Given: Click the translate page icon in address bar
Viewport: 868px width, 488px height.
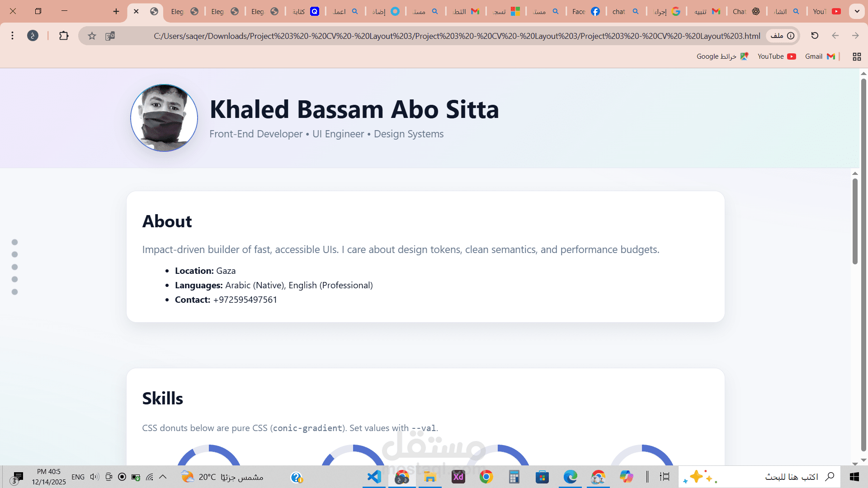Looking at the screenshot, I should point(110,36).
